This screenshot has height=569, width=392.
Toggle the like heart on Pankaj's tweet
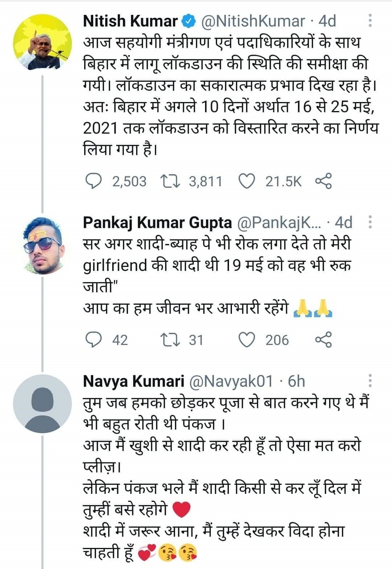coord(248,340)
